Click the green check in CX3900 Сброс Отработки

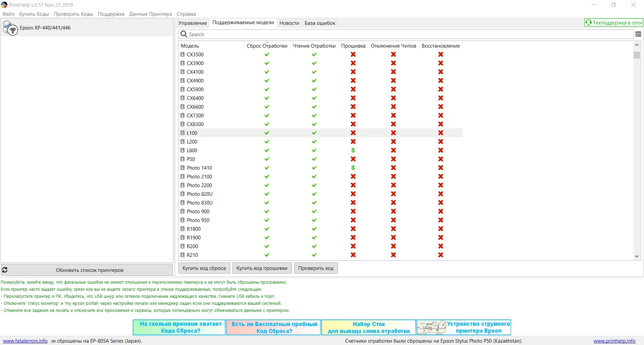point(267,63)
